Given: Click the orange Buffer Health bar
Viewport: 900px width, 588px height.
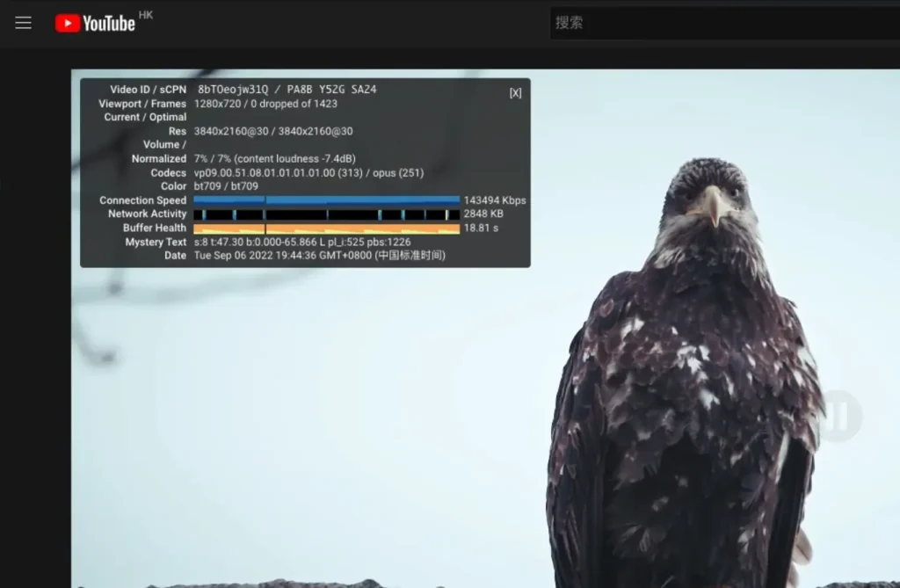Looking at the screenshot, I should tap(327, 229).
